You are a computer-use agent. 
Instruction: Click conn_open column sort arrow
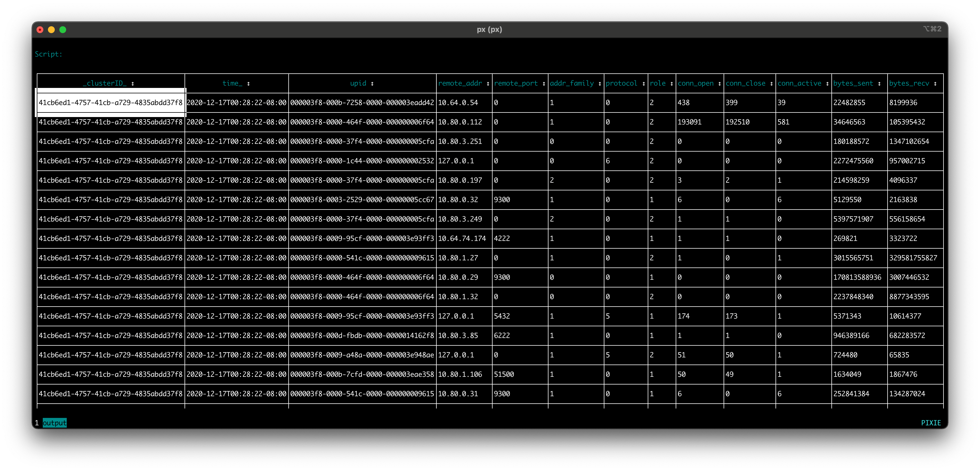[x=719, y=84]
